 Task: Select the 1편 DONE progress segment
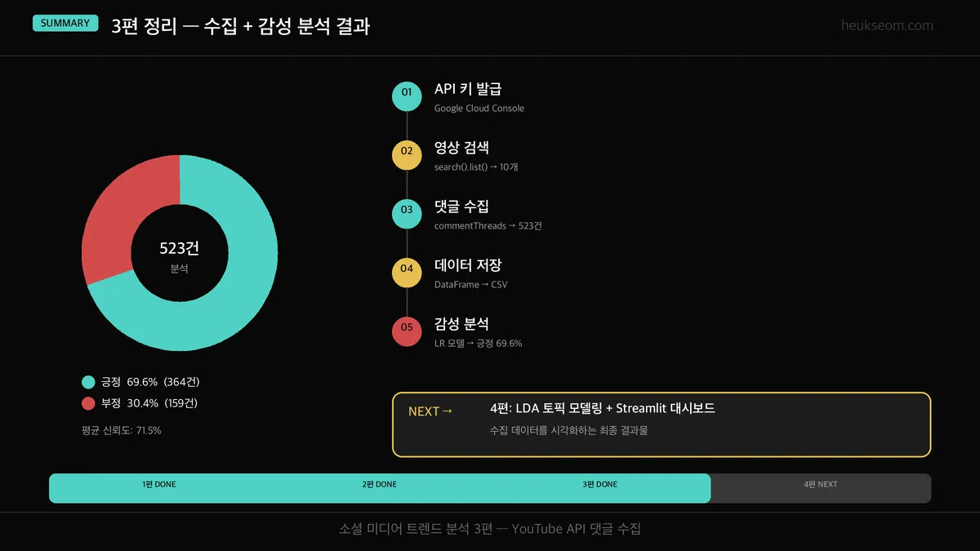159,485
